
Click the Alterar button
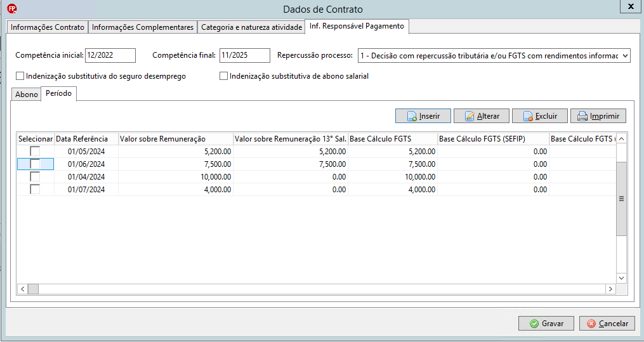click(482, 116)
